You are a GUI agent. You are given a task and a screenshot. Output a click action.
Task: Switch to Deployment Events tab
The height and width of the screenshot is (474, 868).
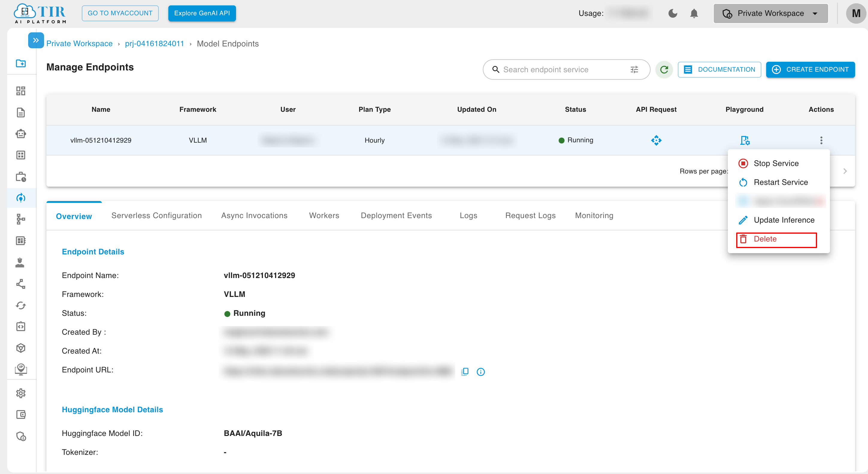(396, 215)
